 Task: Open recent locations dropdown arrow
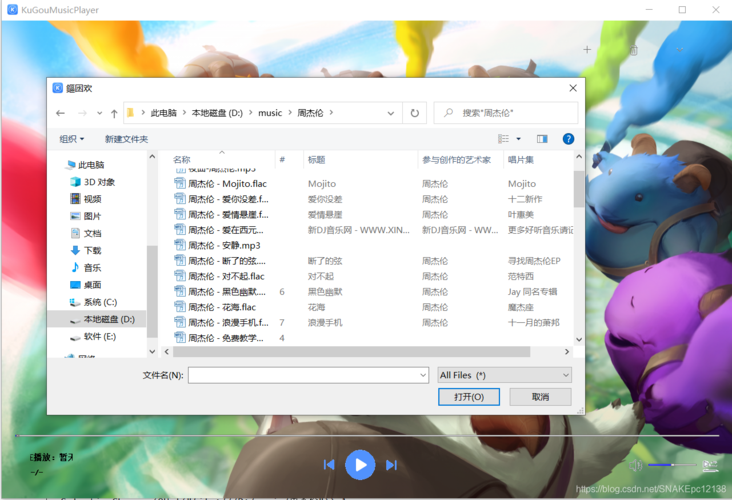tap(99, 113)
